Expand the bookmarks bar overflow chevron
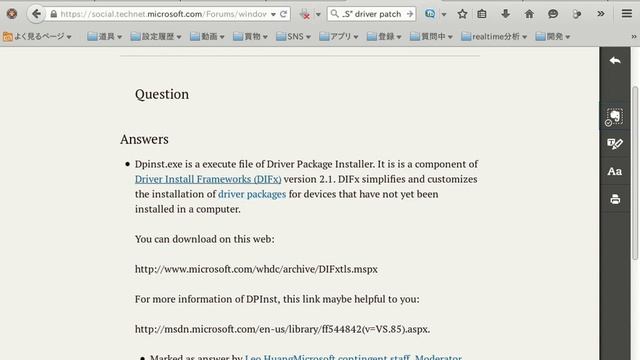This screenshot has height=360, width=640. pyautogui.click(x=634, y=36)
